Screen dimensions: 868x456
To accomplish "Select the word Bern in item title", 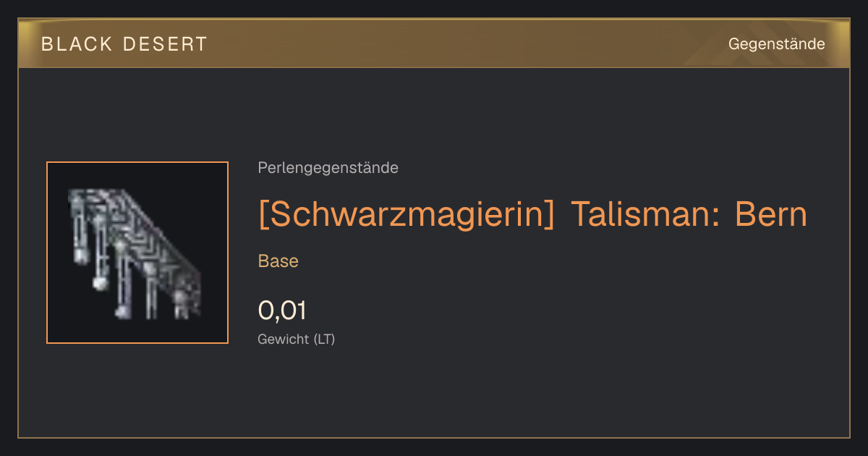I will (x=770, y=214).
